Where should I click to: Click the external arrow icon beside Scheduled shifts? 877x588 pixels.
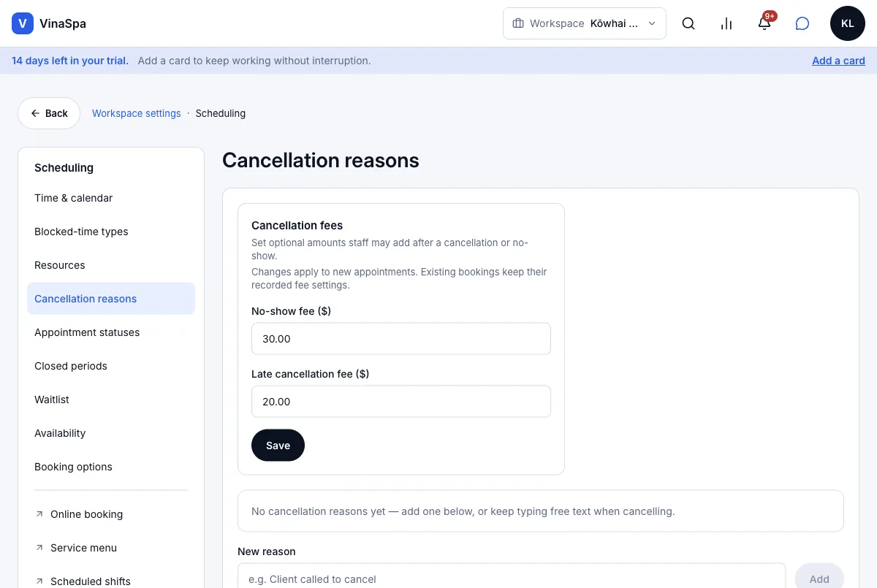coord(39,581)
